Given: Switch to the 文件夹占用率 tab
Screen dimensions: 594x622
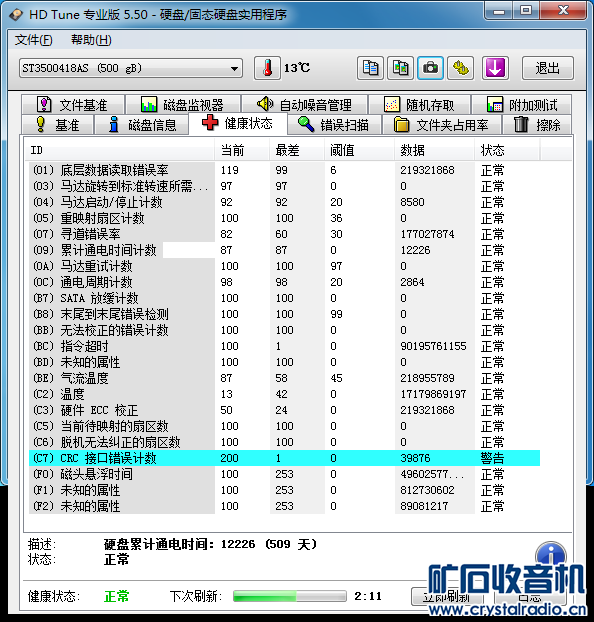Looking at the screenshot, I should [442, 125].
